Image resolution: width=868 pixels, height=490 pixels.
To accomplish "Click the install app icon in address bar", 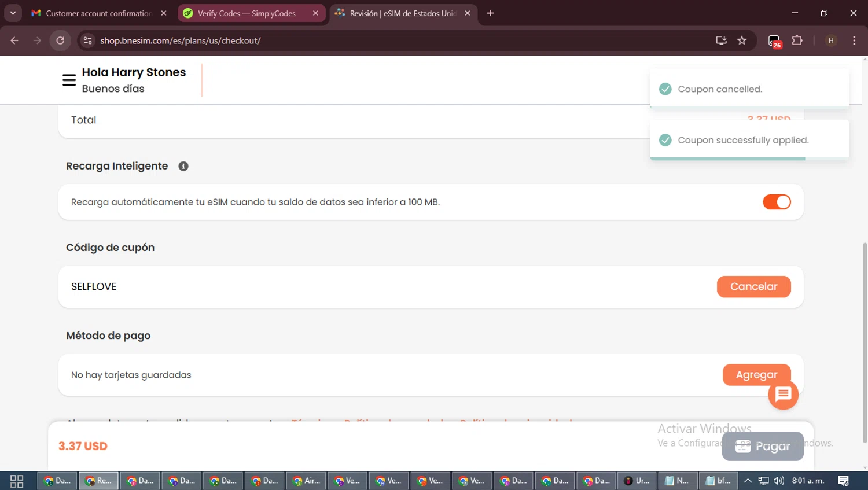I will tap(721, 40).
